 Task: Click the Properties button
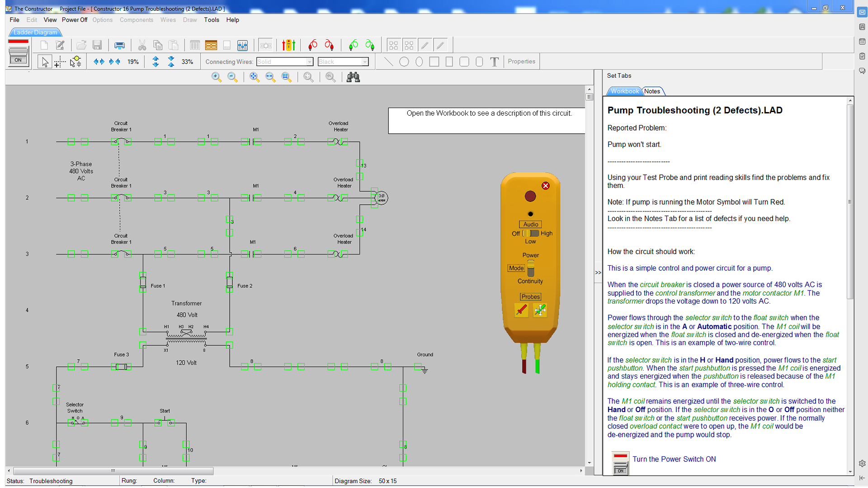521,61
